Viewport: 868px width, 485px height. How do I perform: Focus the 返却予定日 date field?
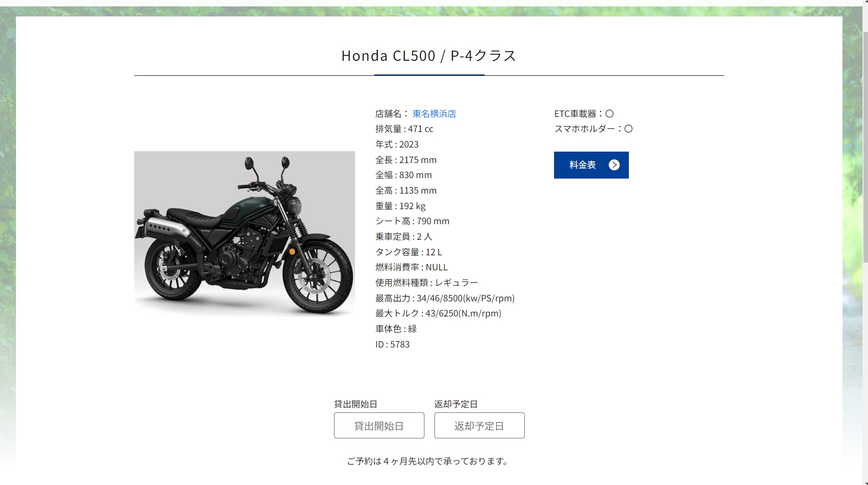pos(479,426)
